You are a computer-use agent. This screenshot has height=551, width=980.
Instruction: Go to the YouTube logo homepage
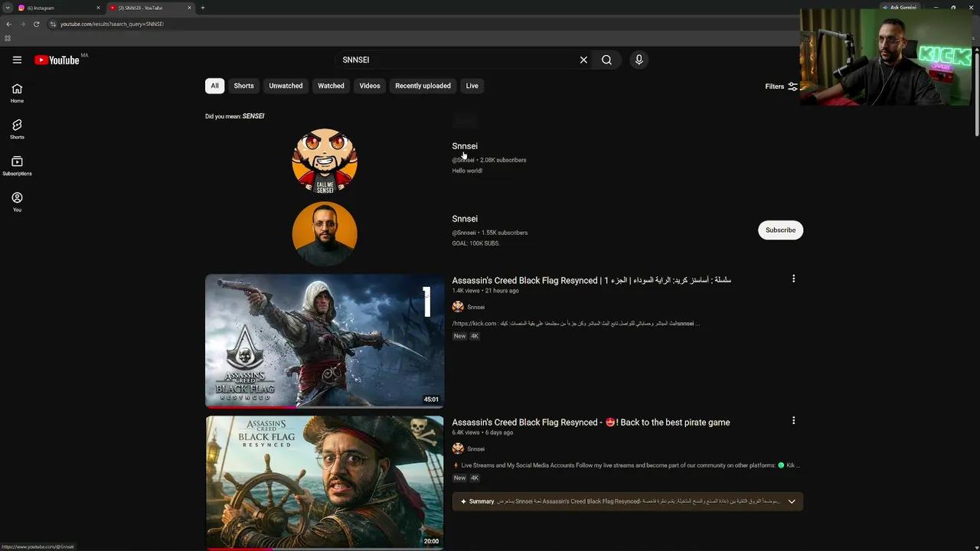click(x=57, y=60)
